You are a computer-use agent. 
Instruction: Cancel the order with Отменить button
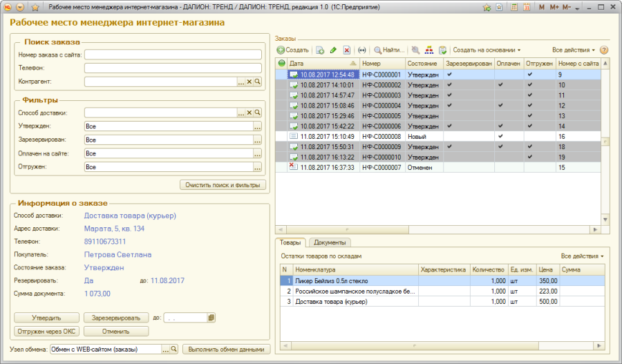point(116,332)
